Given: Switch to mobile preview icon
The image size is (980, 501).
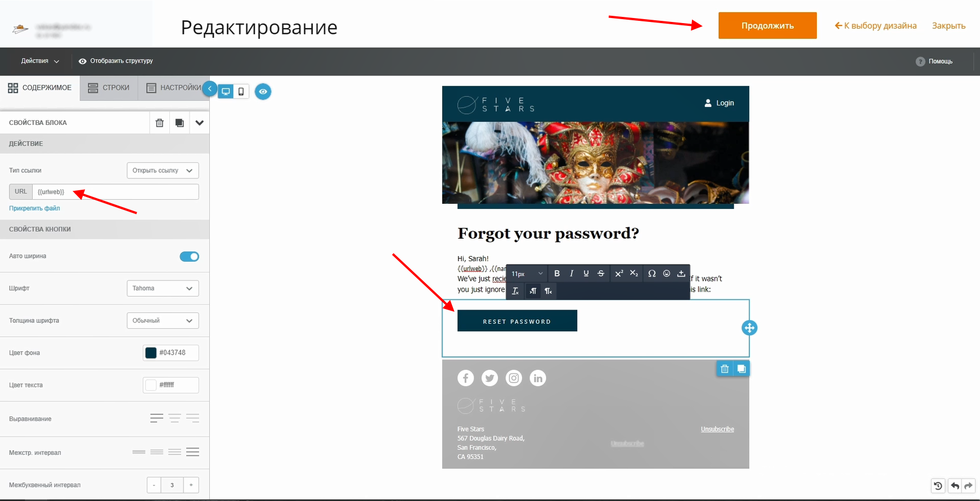Looking at the screenshot, I should (241, 92).
